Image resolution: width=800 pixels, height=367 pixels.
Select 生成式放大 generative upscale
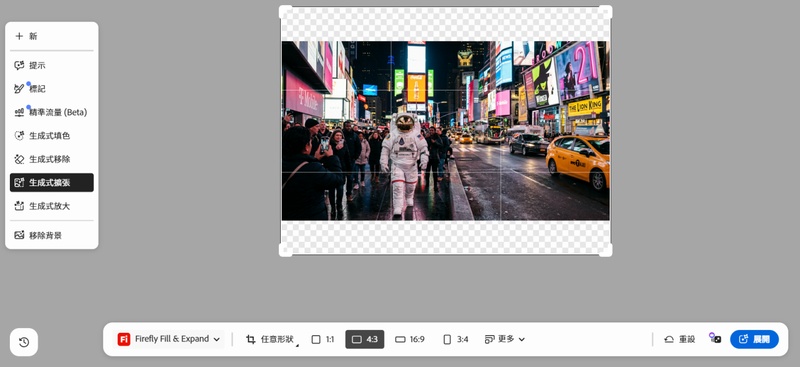pyautogui.click(x=52, y=206)
